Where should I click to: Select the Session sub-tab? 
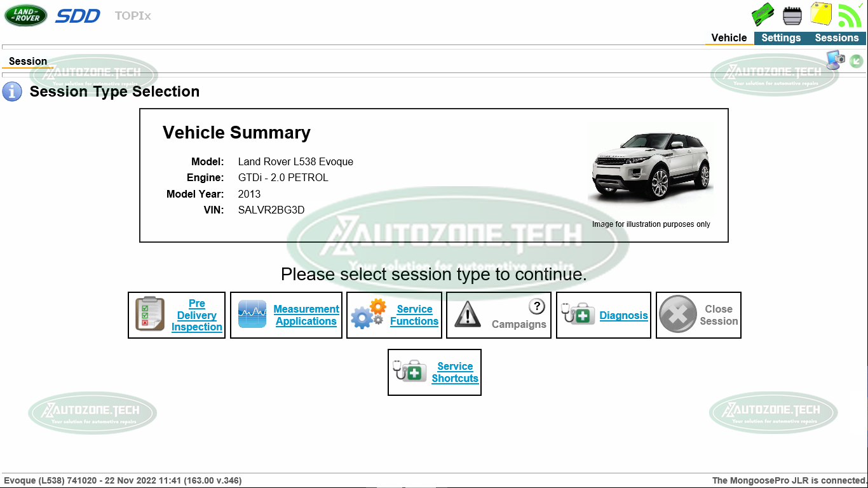28,62
